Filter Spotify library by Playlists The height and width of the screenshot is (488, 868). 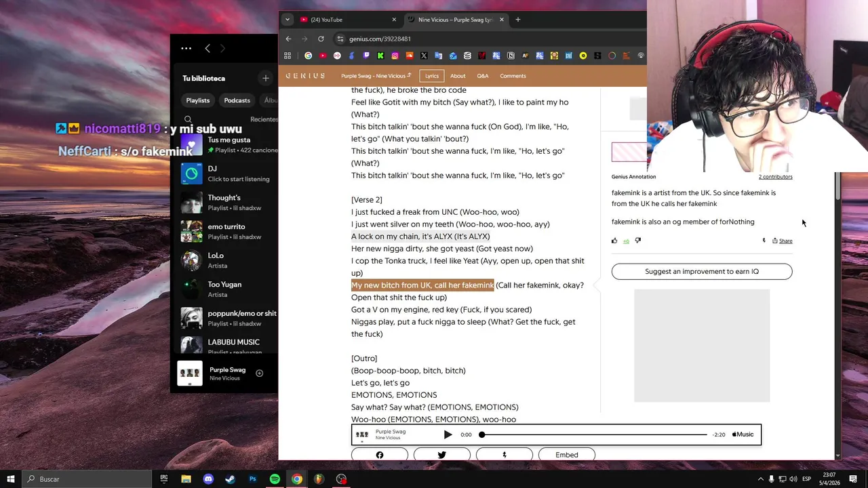click(198, 100)
